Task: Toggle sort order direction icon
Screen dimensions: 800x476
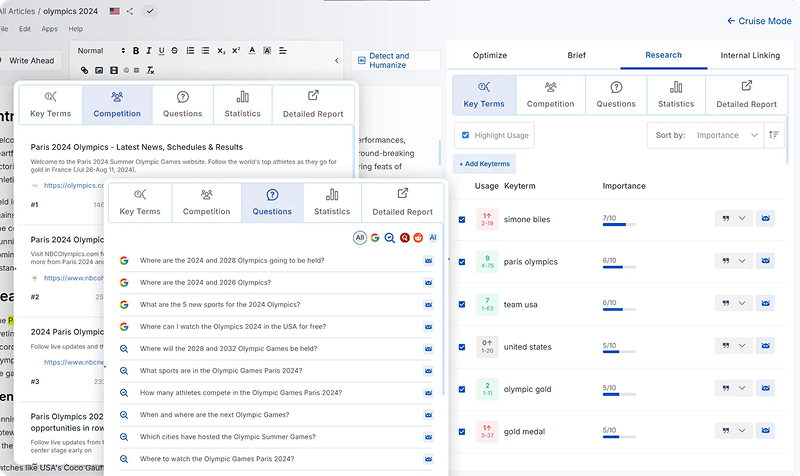Action: [773, 135]
